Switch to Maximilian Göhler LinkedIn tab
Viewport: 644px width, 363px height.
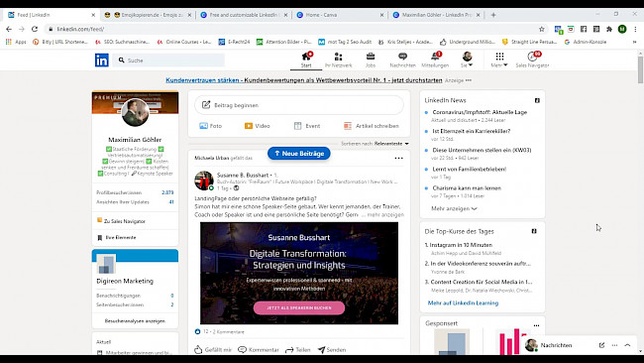click(x=436, y=15)
